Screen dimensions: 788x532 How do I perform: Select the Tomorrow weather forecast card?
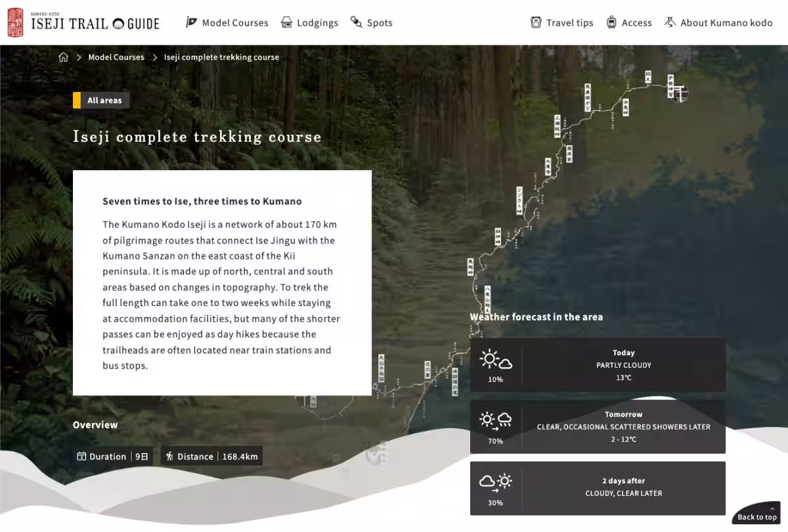click(x=598, y=427)
